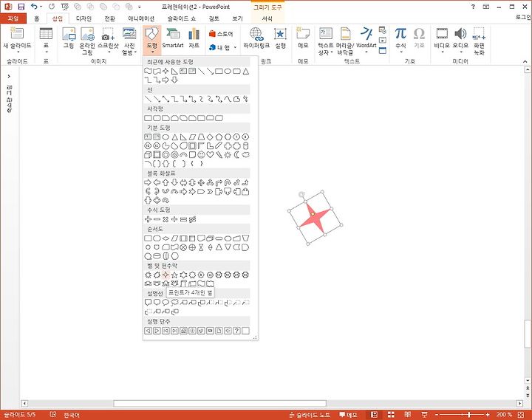Click the 실행 (Action) star icon
The height and width of the screenshot is (420, 532).
coord(280,38)
